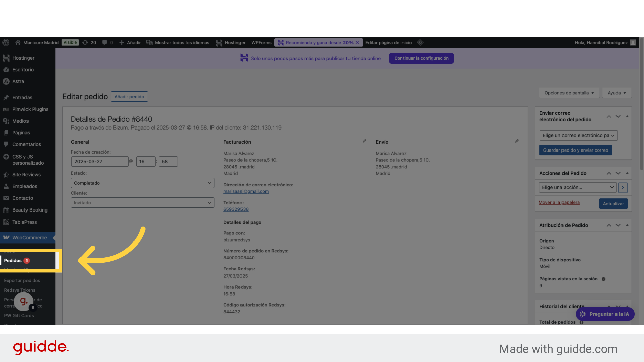The width and height of the screenshot is (644, 362).
Task: Collapse the Enviar correo electrónico panel
Action: tap(627, 116)
